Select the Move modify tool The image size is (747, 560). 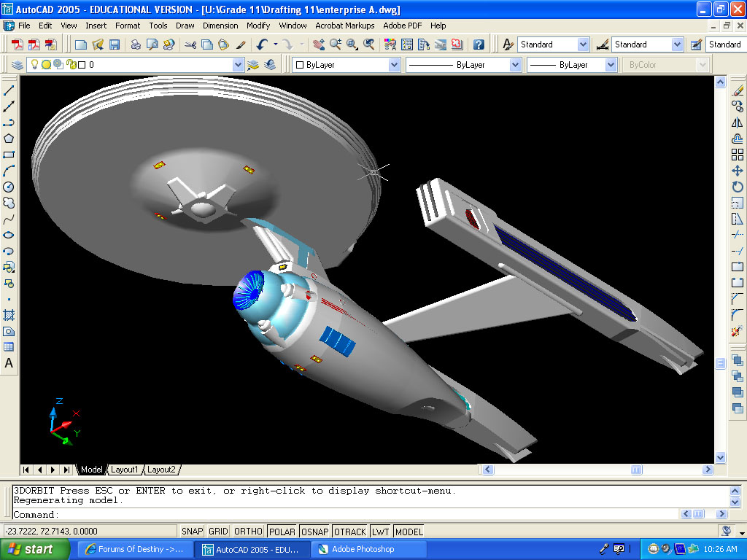[x=738, y=171]
